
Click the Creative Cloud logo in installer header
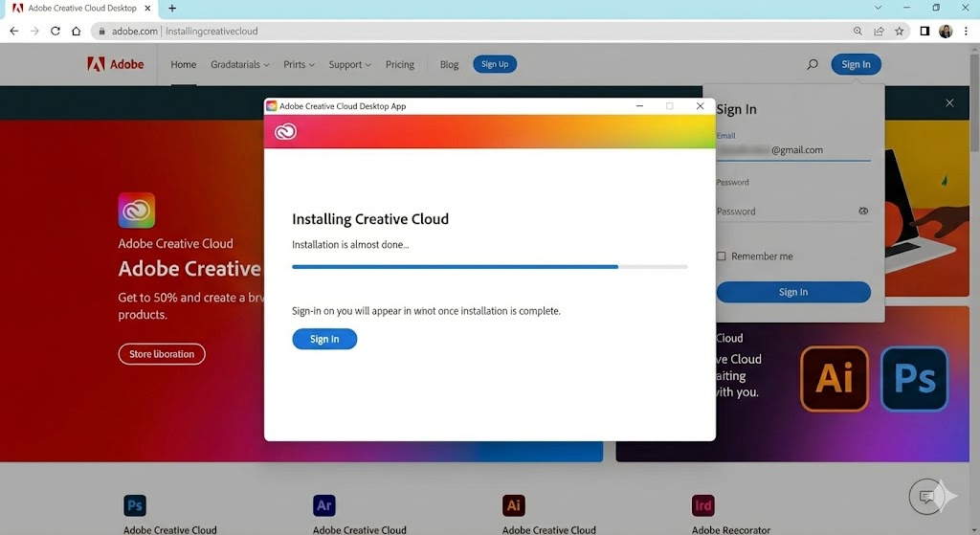pos(285,132)
